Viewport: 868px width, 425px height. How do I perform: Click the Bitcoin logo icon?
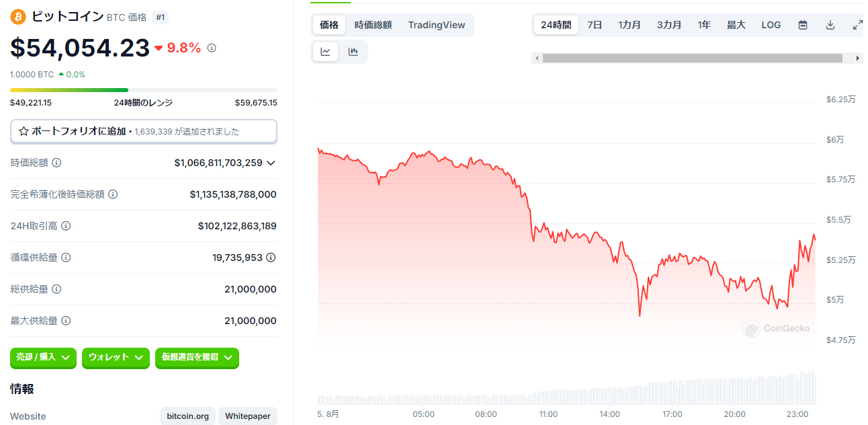tap(17, 17)
